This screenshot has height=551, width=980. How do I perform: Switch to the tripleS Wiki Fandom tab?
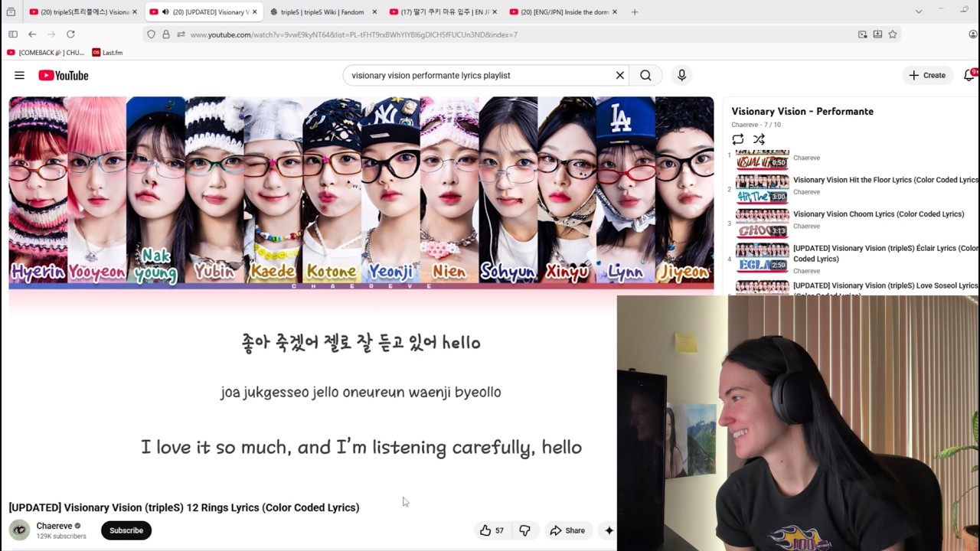[324, 11]
